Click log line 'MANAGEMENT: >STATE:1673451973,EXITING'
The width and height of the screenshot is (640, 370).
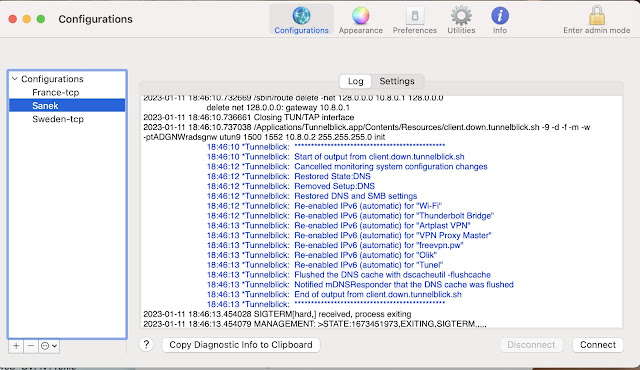click(x=315, y=324)
